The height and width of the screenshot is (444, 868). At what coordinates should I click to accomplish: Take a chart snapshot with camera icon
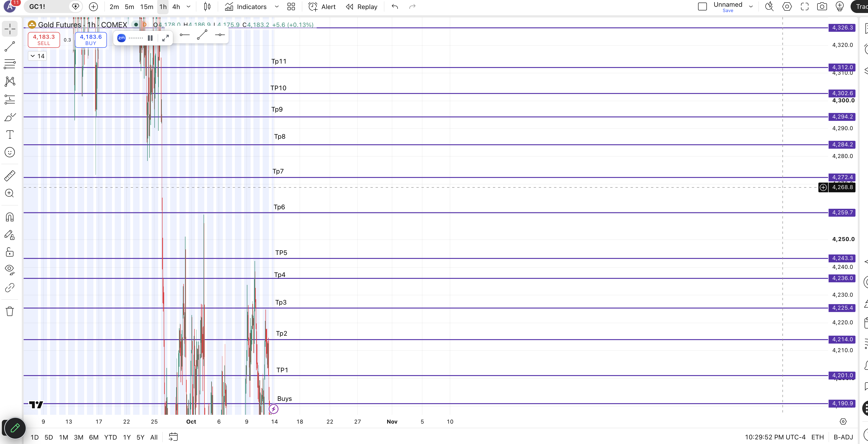(822, 7)
